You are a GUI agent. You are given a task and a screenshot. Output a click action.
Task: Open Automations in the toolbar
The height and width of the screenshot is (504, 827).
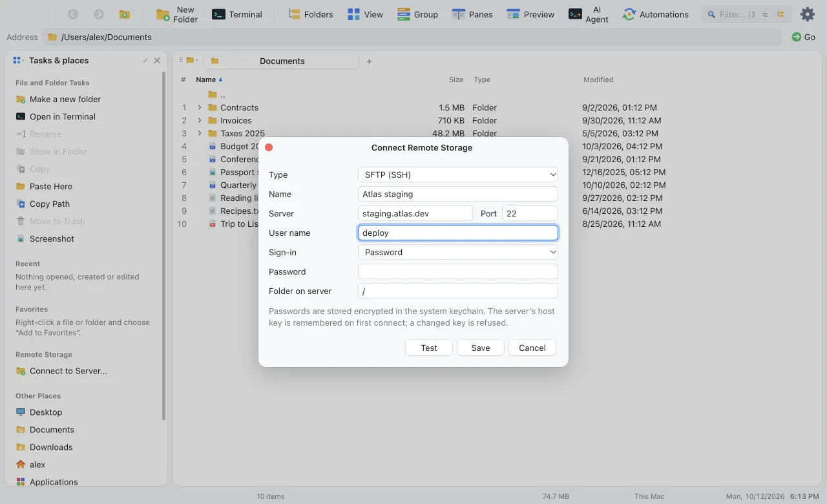[655, 14]
